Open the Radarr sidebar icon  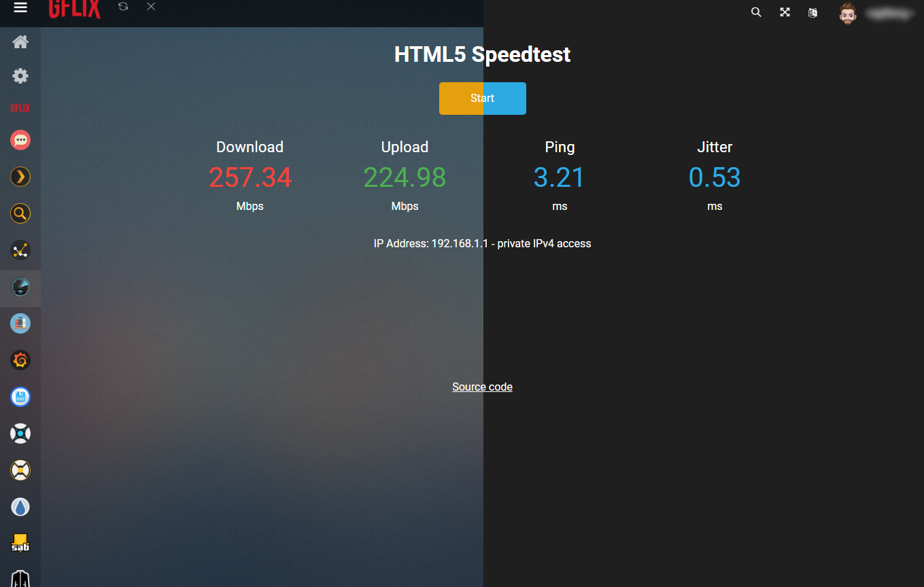pyautogui.click(x=20, y=470)
